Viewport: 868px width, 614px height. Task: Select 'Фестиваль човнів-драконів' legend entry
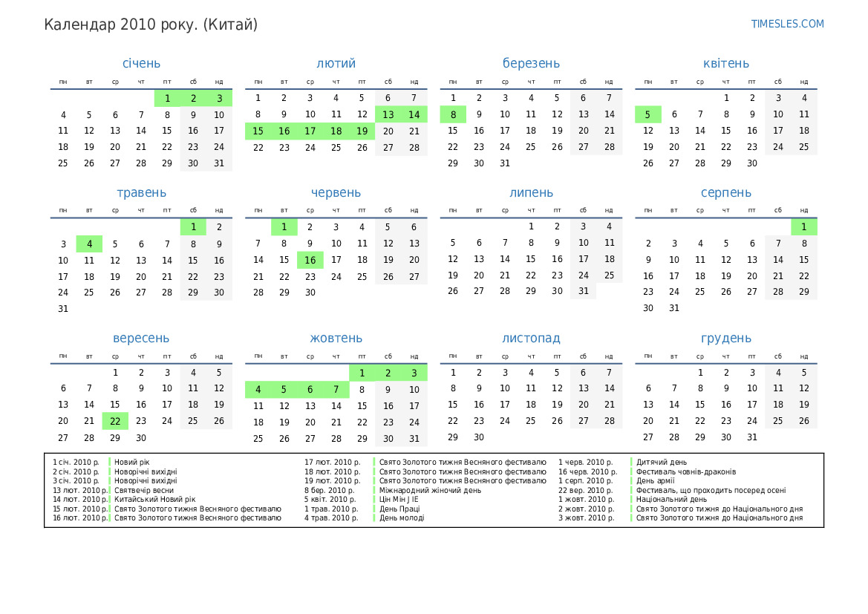(x=685, y=471)
